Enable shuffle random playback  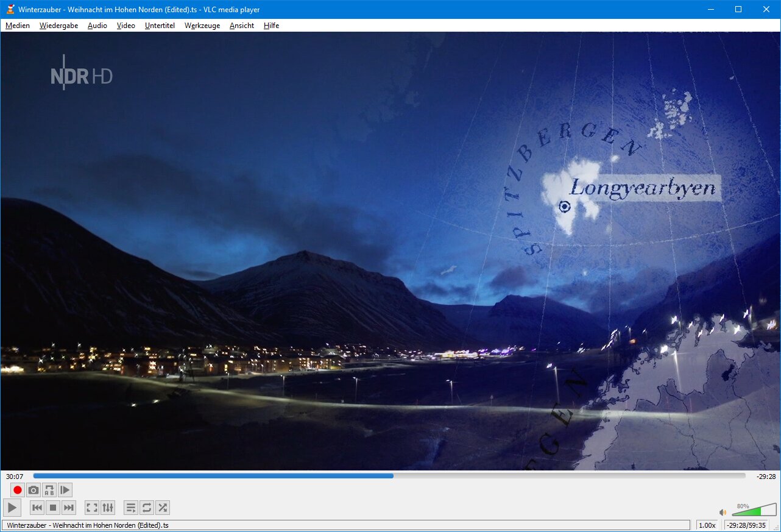coord(162,508)
